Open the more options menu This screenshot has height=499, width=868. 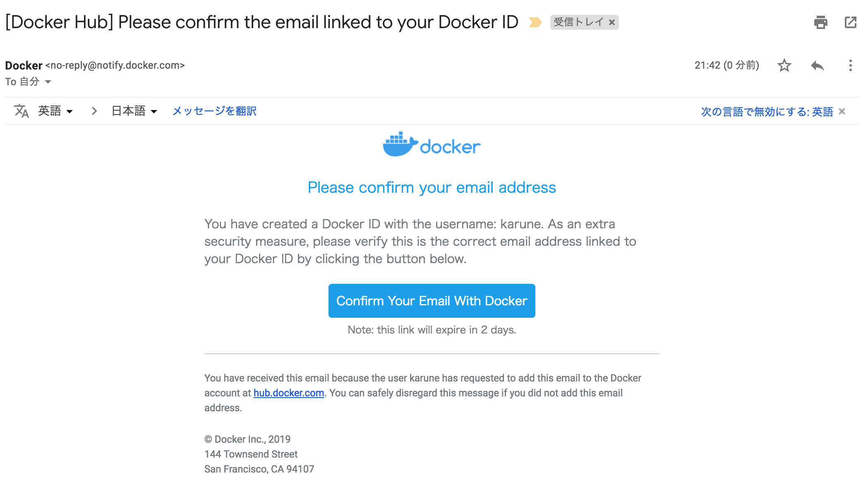[x=850, y=65]
